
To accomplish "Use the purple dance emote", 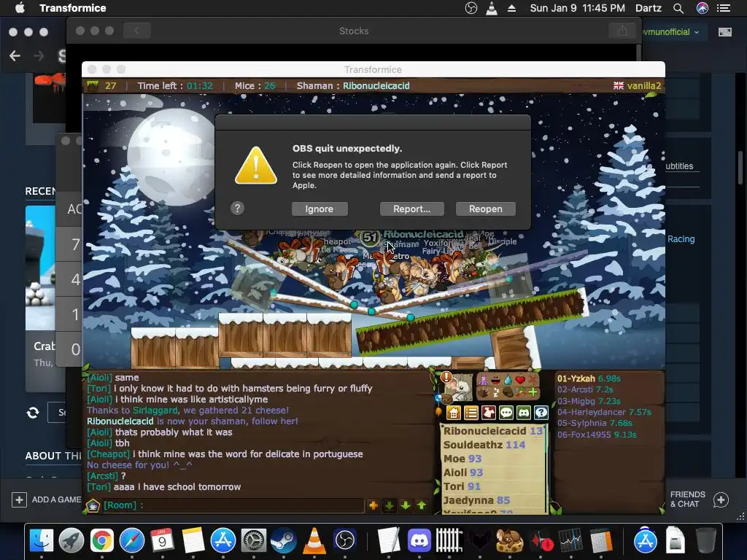I will (483, 381).
